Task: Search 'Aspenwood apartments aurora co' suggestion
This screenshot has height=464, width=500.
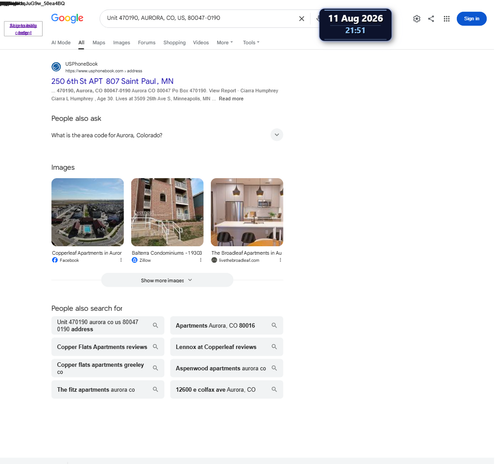Action: [x=227, y=368]
